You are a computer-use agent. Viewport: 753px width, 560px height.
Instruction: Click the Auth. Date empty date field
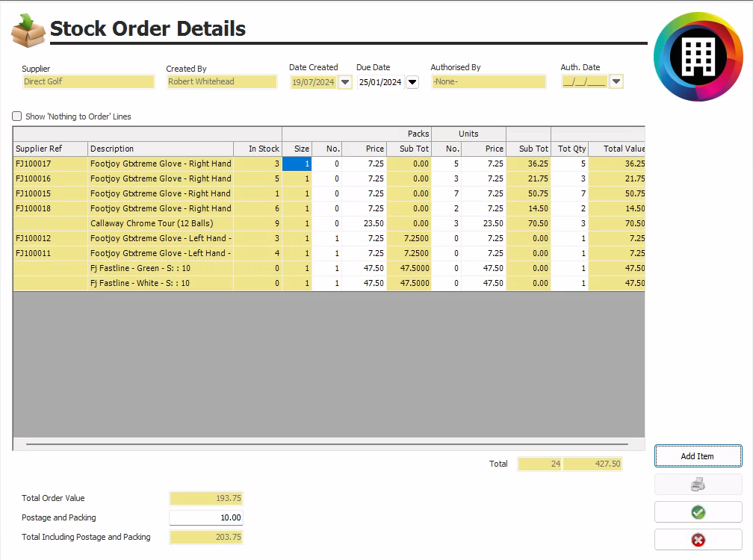pos(584,81)
